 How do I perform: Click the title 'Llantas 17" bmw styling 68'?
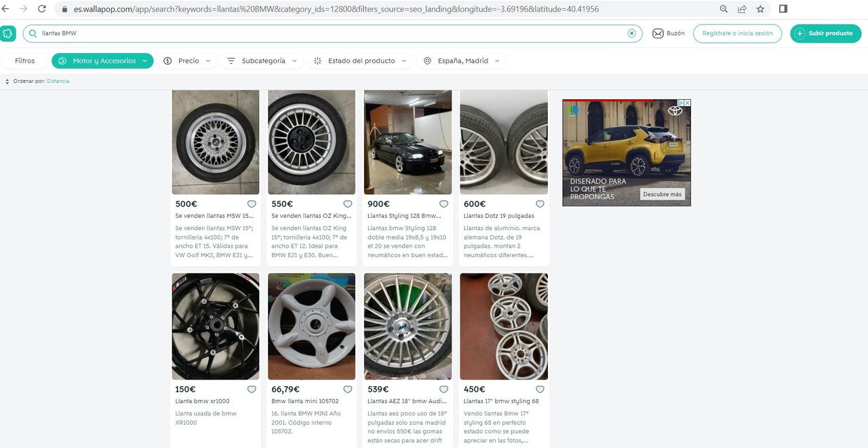pos(500,401)
